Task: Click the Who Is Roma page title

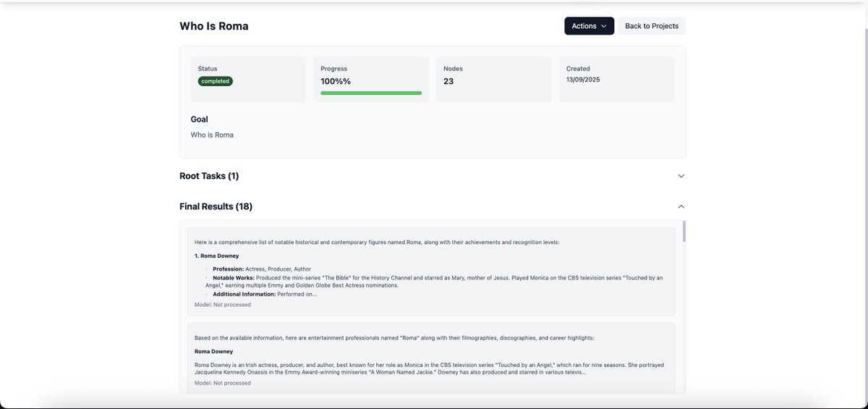Action: (x=214, y=26)
